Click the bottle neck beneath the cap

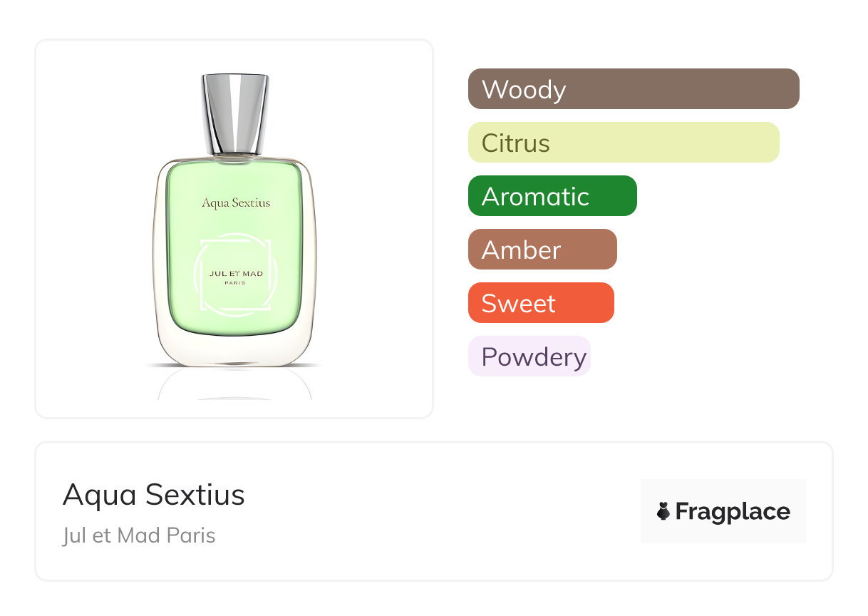pos(235,157)
